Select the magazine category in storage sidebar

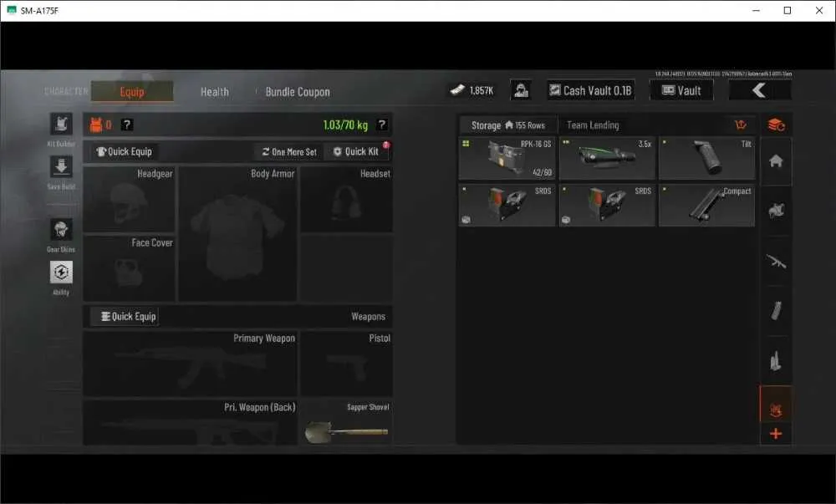[776, 311]
